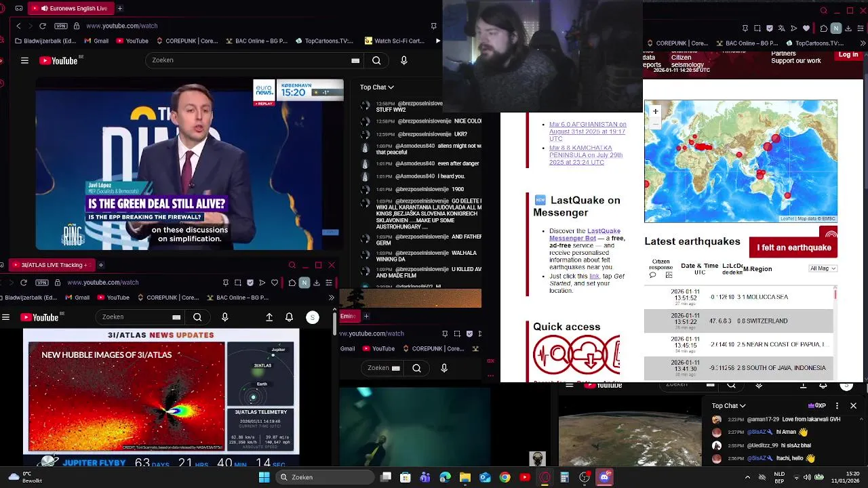Toggle VPN badge in 3I/ATLAS address bar

pyautogui.click(x=42, y=282)
